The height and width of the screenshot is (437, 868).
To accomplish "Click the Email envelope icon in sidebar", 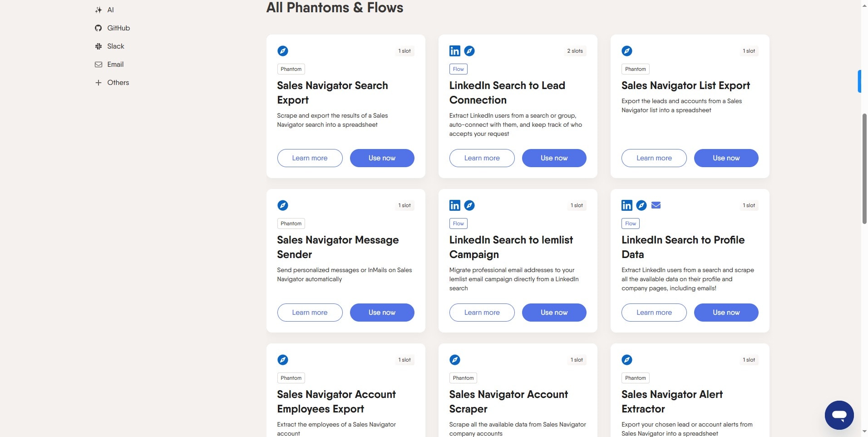I will coord(98,65).
